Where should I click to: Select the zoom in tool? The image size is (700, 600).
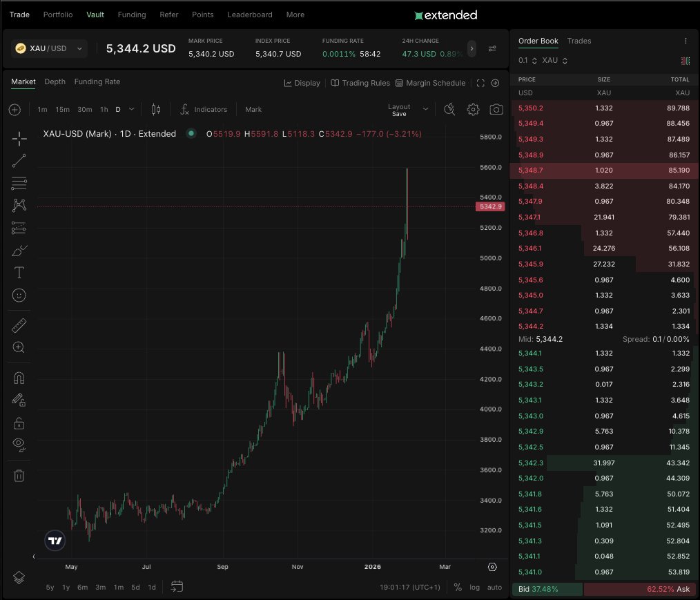tap(19, 347)
